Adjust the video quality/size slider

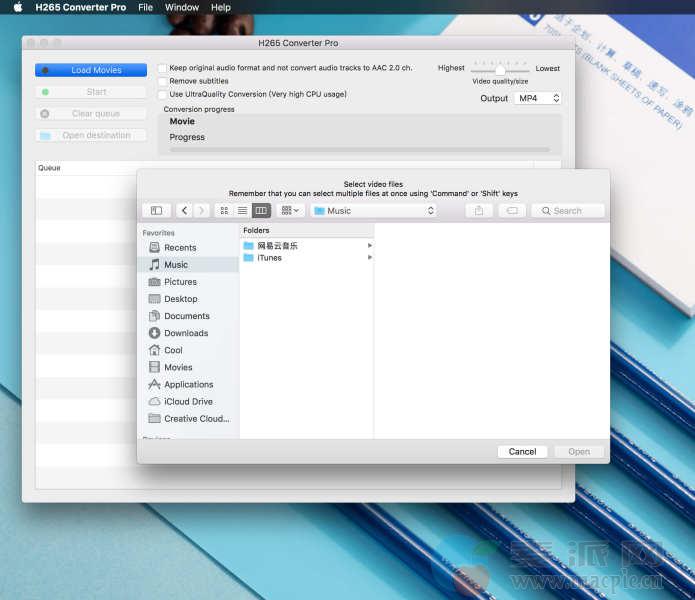[x=500, y=69]
